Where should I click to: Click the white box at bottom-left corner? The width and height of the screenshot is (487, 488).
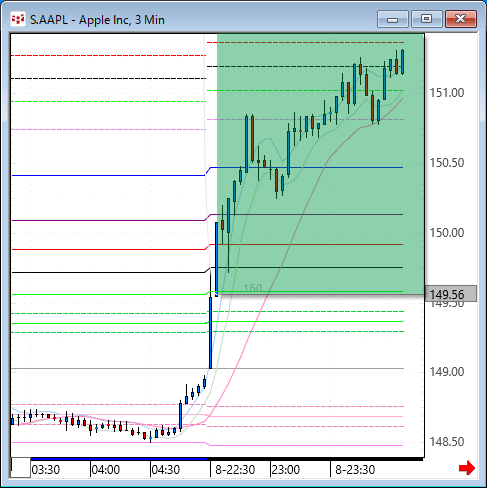tap(21, 467)
